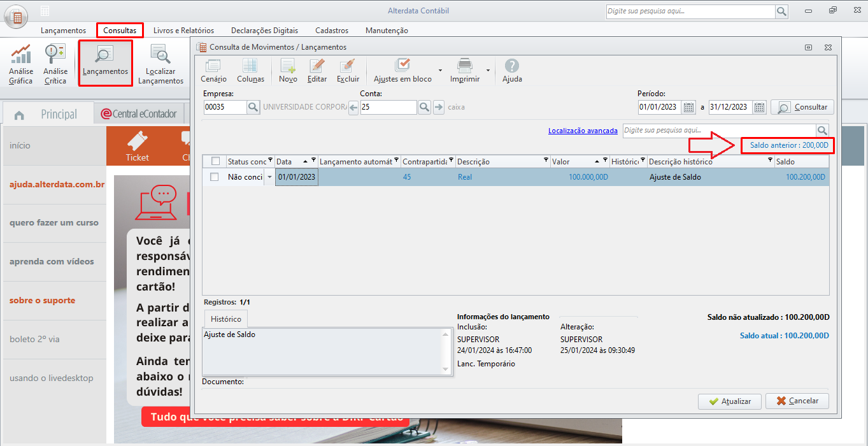This screenshot has width=868, height=446.
Task: Click the Conta search magnifier icon
Action: click(424, 107)
